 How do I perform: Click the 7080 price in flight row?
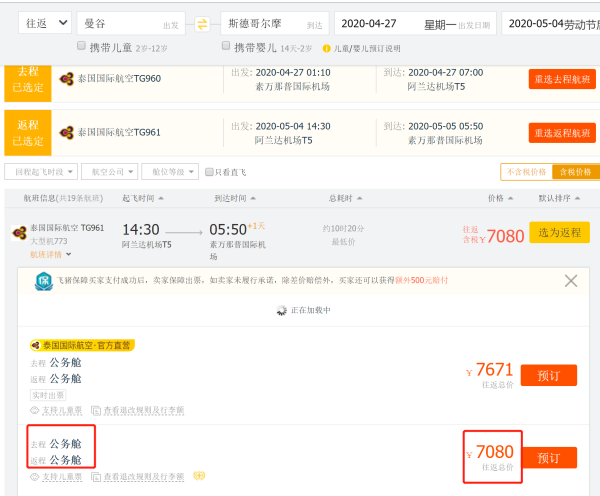[505, 236]
